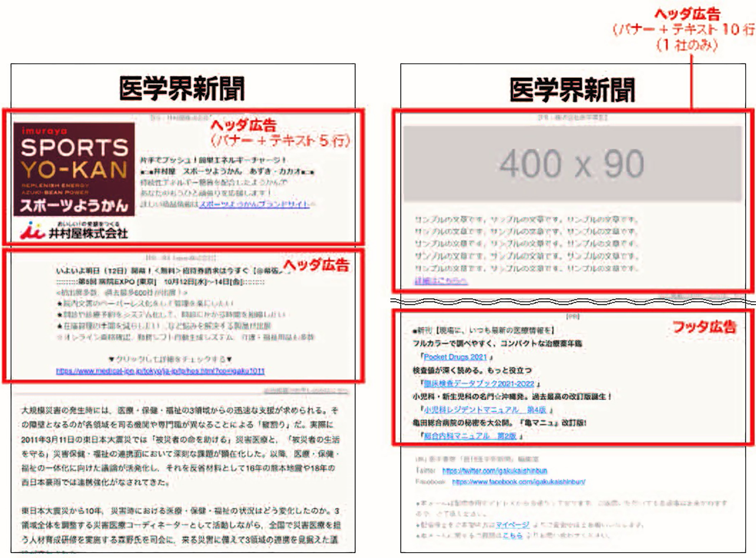Click the 井村屋株式会社 company logo
The width and height of the screenshot is (756, 558).
point(74,231)
